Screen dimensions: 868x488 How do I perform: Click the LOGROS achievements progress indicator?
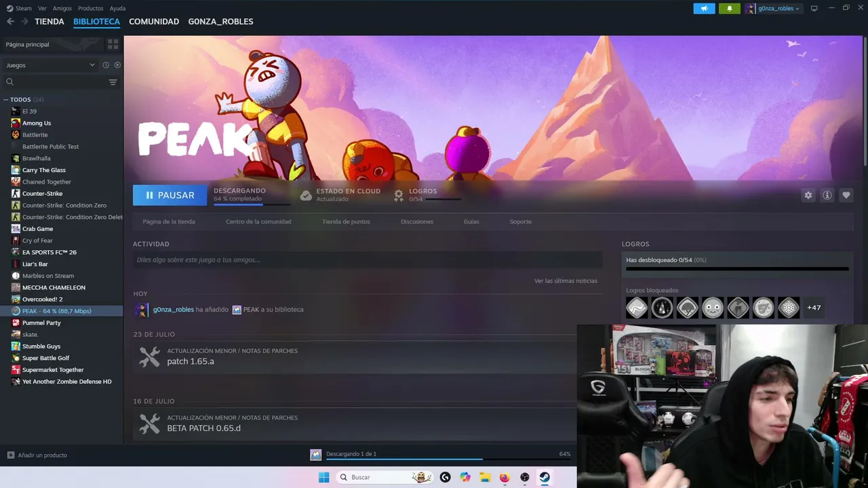428,195
